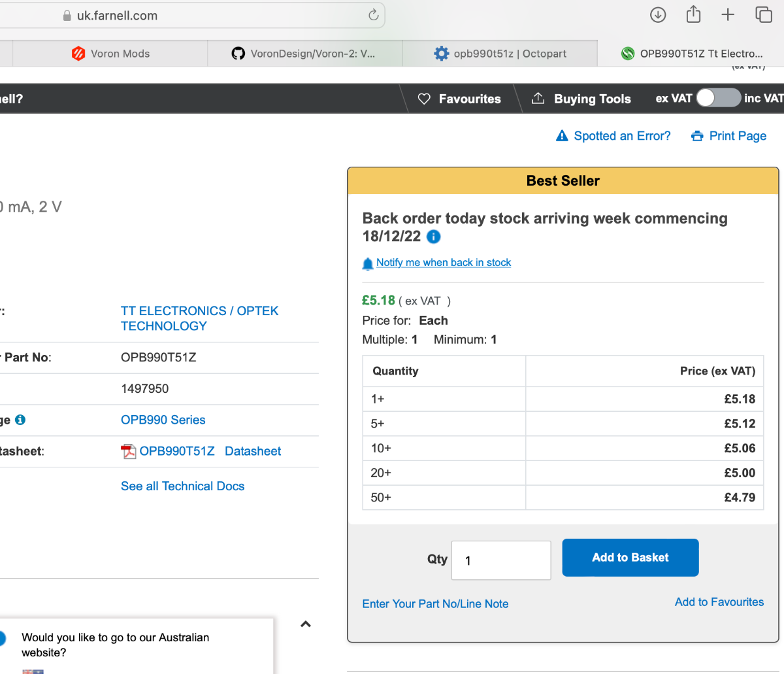Click the Add to Basket button
This screenshot has height=674, width=784.
[630, 558]
